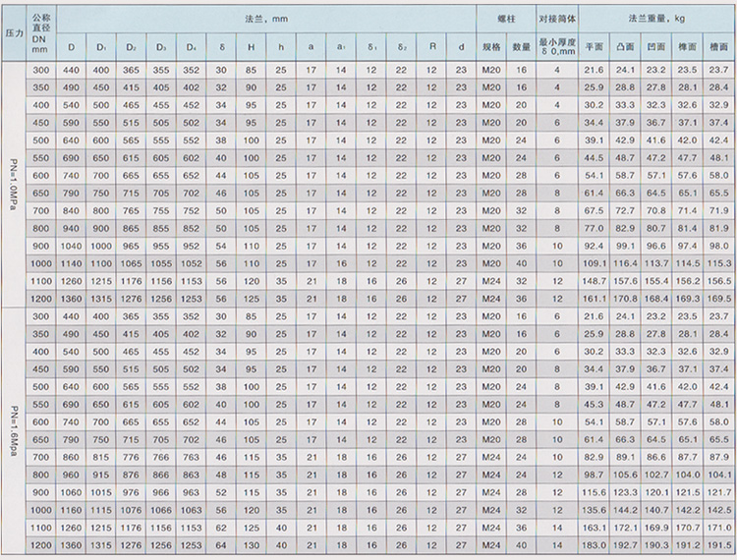737x560 pixels.
Task: Click the 凸面 weight column header
Action: (625, 46)
